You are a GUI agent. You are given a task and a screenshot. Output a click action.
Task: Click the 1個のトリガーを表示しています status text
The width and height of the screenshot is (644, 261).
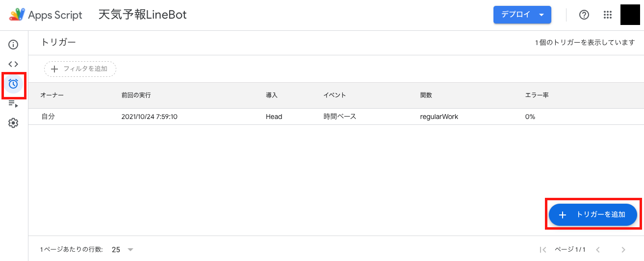[x=585, y=43]
